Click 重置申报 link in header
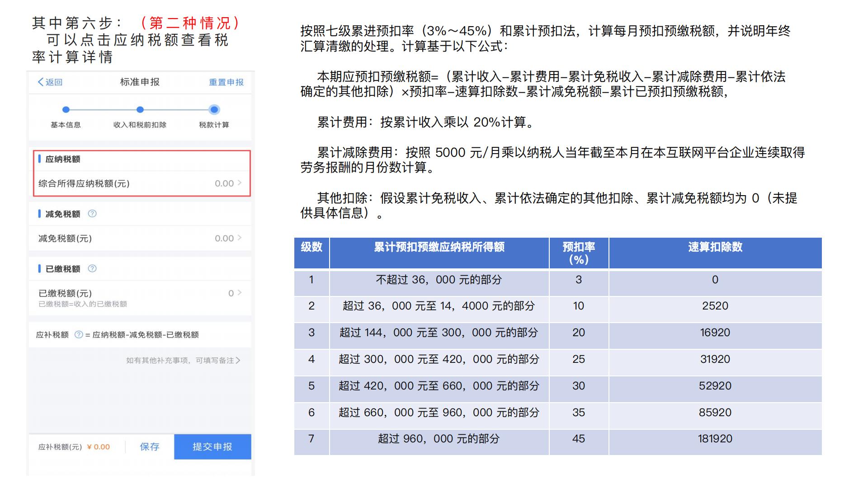 [226, 82]
